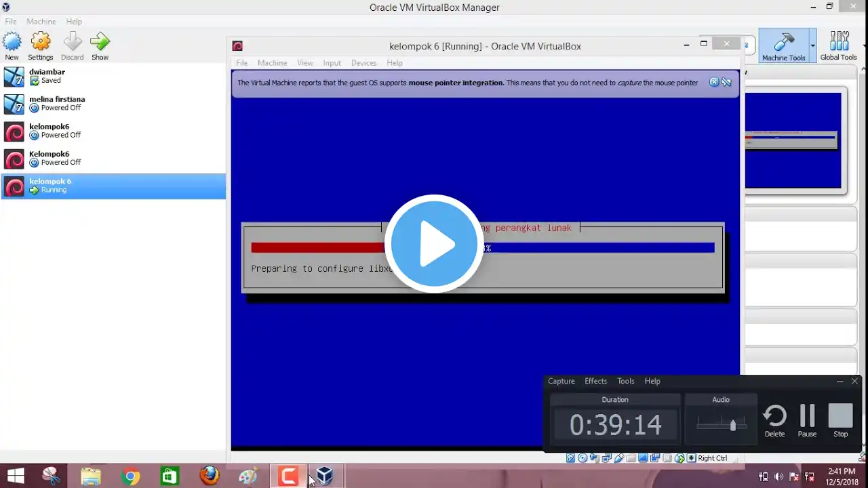868x488 pixels.
Task: Launch Firefox from the taskbar
Action: [x=209, y=476]
